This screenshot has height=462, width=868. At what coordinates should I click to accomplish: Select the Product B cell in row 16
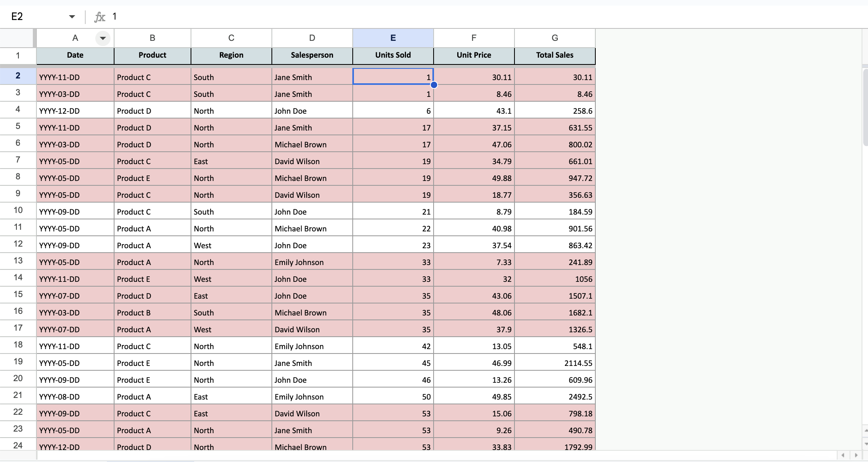coord(152,313)
